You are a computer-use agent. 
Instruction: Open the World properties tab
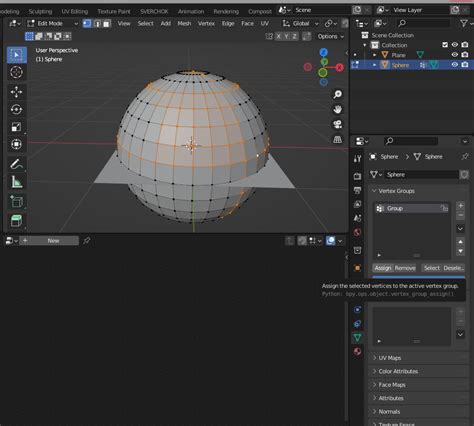click(357, 232)
